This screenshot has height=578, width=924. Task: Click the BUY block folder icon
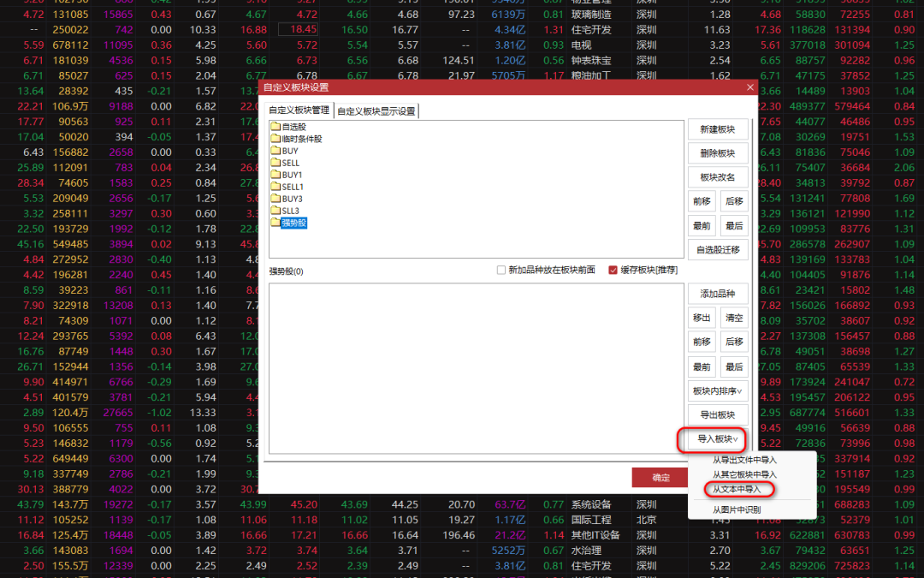275,151
